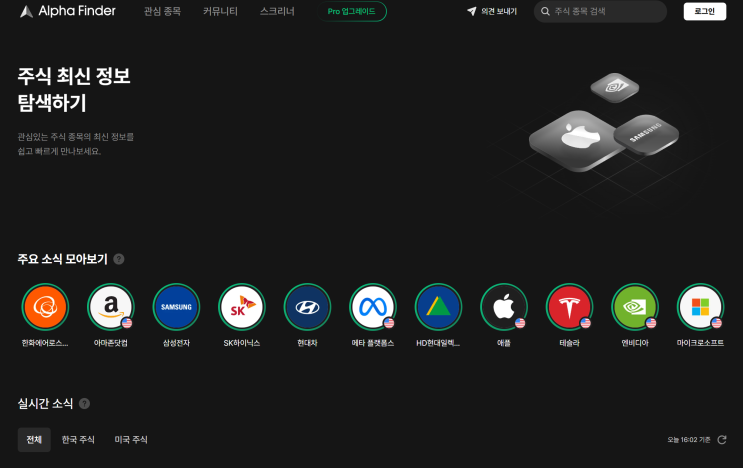
Task: Click the Alpha Finder logo
Action: coord(67,11)
